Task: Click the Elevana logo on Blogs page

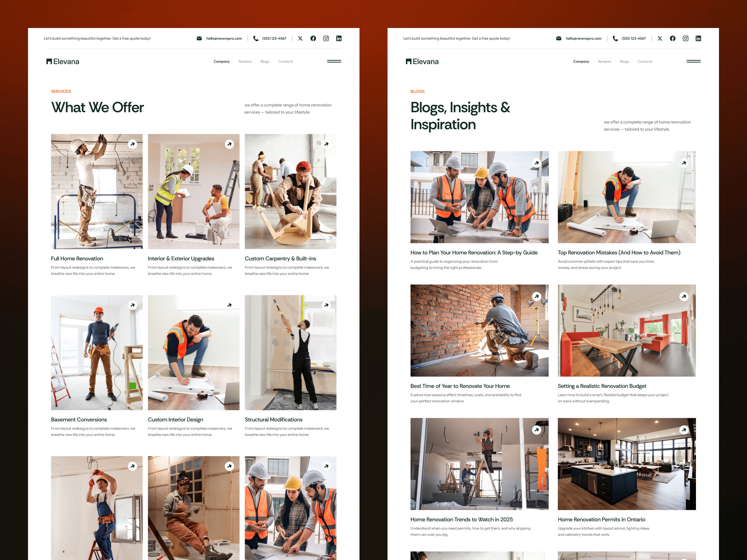Action: click(x=422, y=61)
